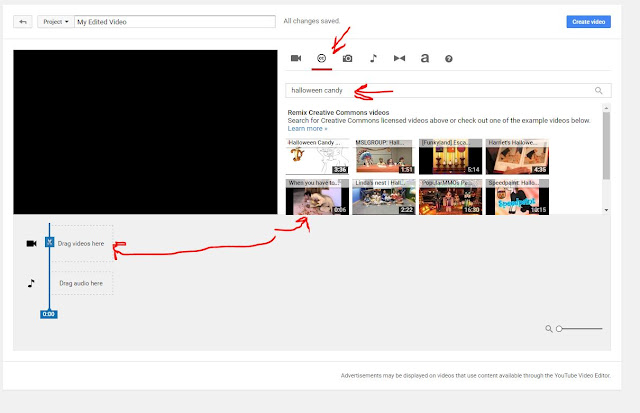Click the Drag audio here drop zone
The image size is (640, 413).
click(x=82, y=283)
